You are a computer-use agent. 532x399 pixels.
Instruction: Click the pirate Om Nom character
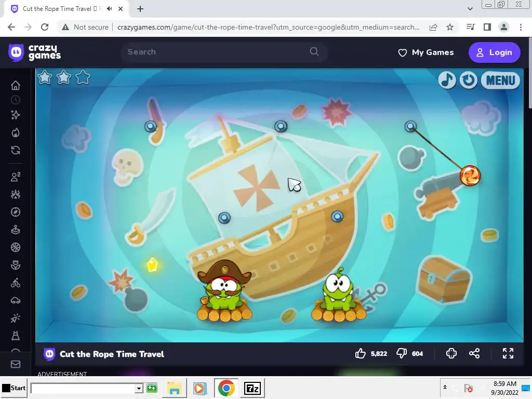pyautogui.click(x=224, y=284)
